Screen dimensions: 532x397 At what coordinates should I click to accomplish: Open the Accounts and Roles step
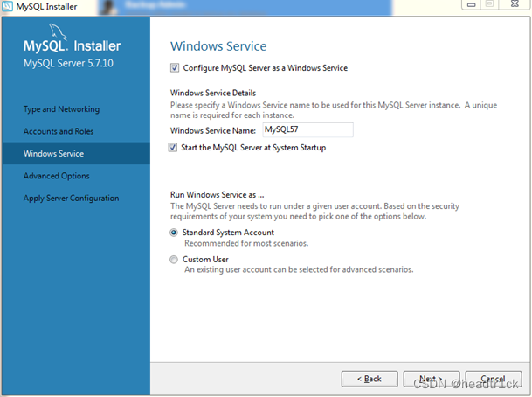click(x=59, y=131)
